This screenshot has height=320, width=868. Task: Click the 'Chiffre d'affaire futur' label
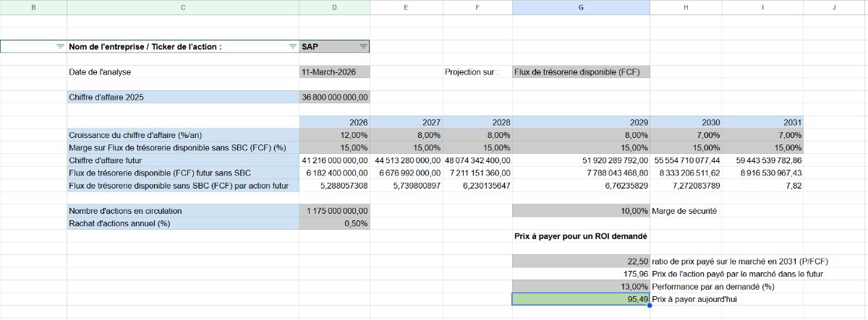tap(183, 160)
